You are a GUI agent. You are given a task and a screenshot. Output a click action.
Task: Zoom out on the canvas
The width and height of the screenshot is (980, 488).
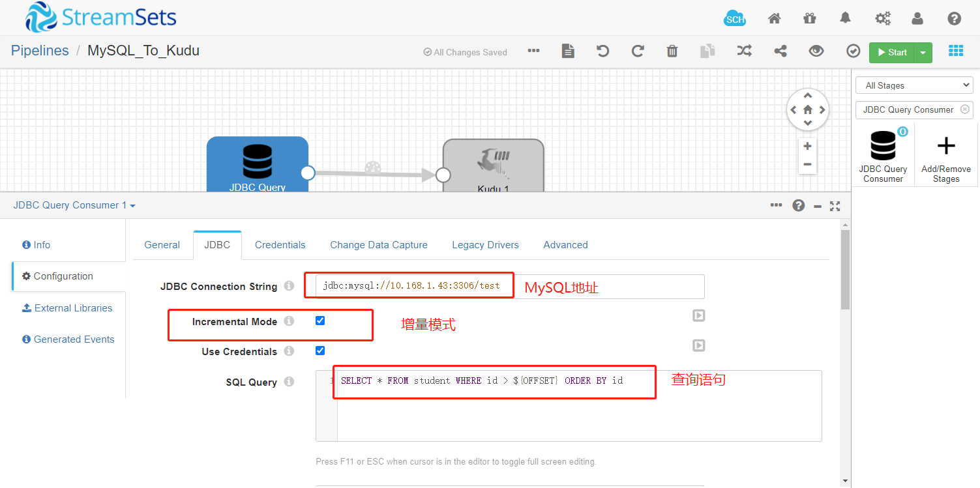(x=807, y=164)
